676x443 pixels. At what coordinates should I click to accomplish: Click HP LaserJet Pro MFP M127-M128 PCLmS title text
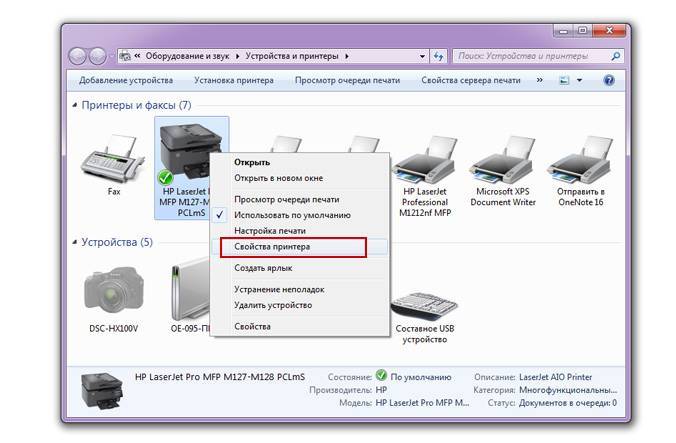pyautogui.click(x=220, y=377)
